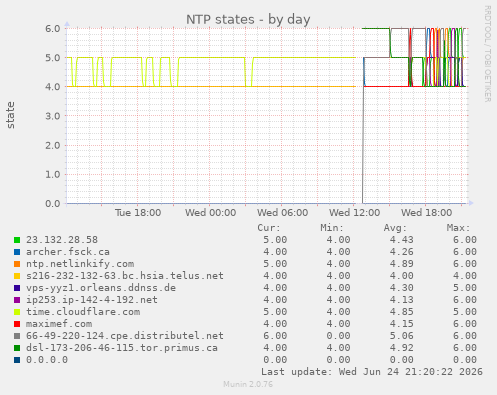
Task: Select the legend label s216-232-132-63.bc.hsia.telus.net
Action: pyautogui.click(x=125, y=276)
